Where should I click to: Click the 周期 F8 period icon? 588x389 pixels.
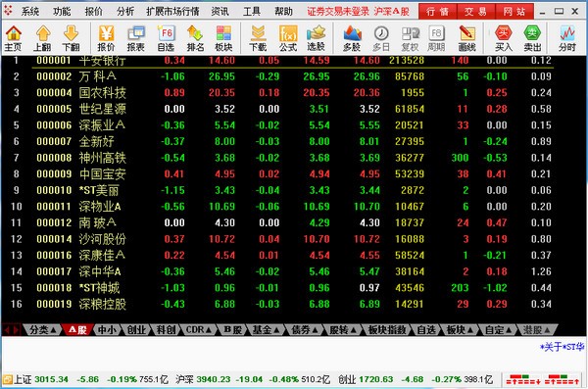click(436, 38)
